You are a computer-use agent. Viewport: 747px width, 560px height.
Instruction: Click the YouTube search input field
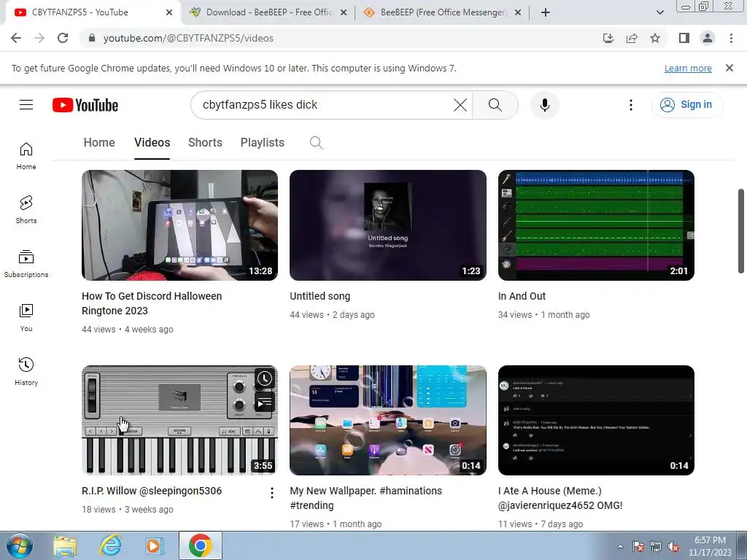[x=324, y=105]
